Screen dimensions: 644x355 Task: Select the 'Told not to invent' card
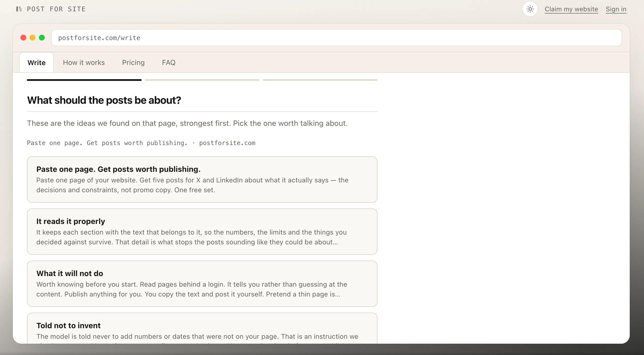pos(202,328)
